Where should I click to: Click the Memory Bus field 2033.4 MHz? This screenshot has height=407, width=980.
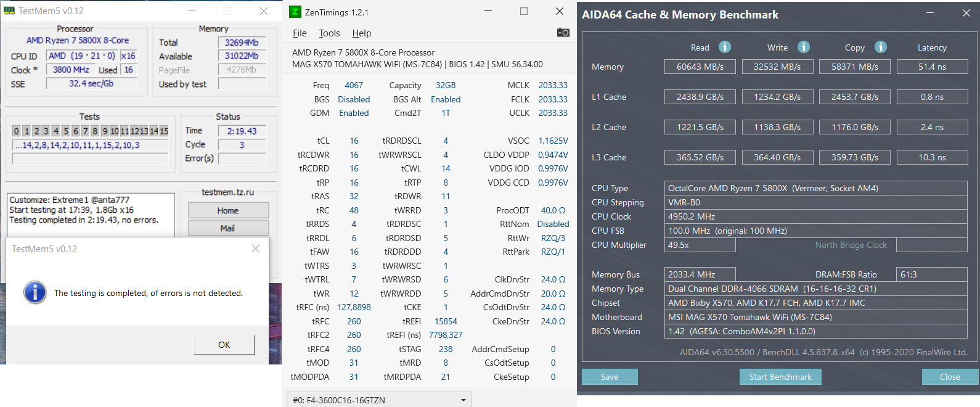[700, 274]
